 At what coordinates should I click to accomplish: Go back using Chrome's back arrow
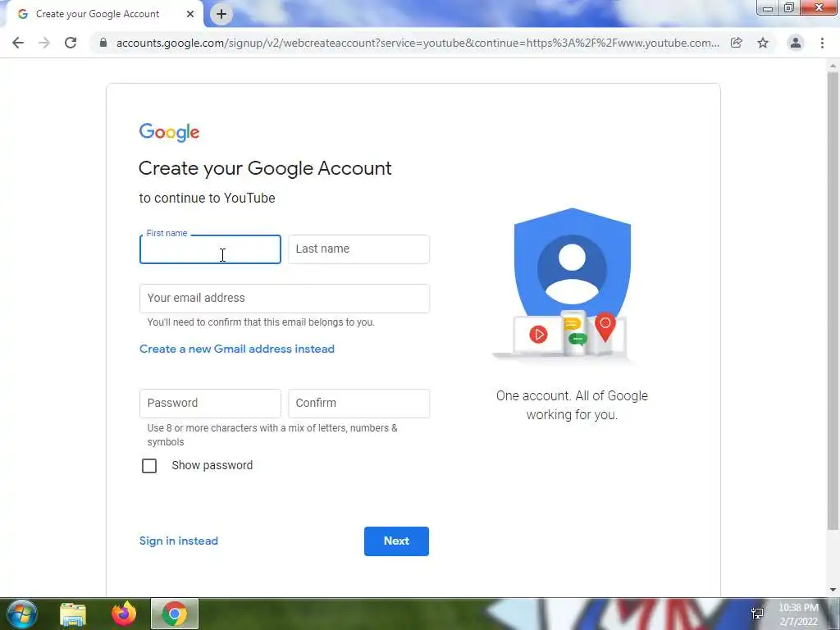[x=18, y=43]
